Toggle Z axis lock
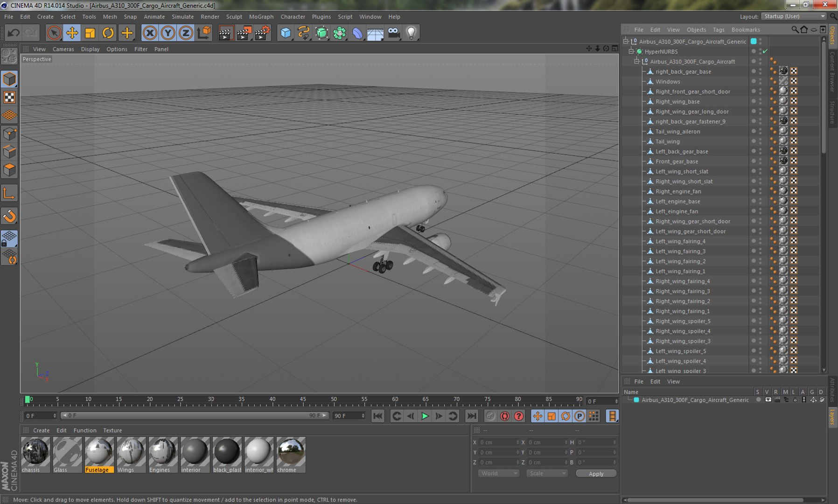The height and width of the screenshot is (504, 838). tap(186, 33)
